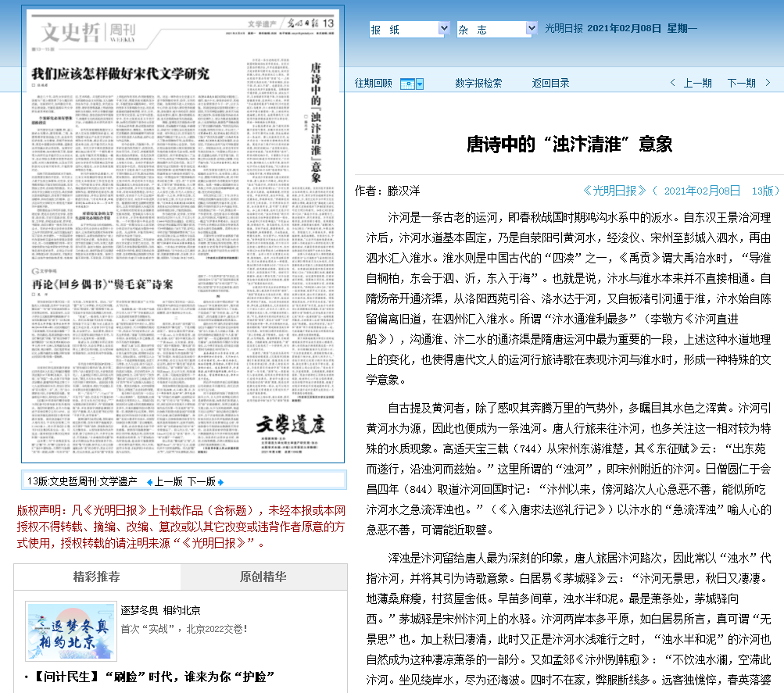Switch to the 精彩推荐 tab
This screenshot has width=784, height=693.
[x=97, y=577]
